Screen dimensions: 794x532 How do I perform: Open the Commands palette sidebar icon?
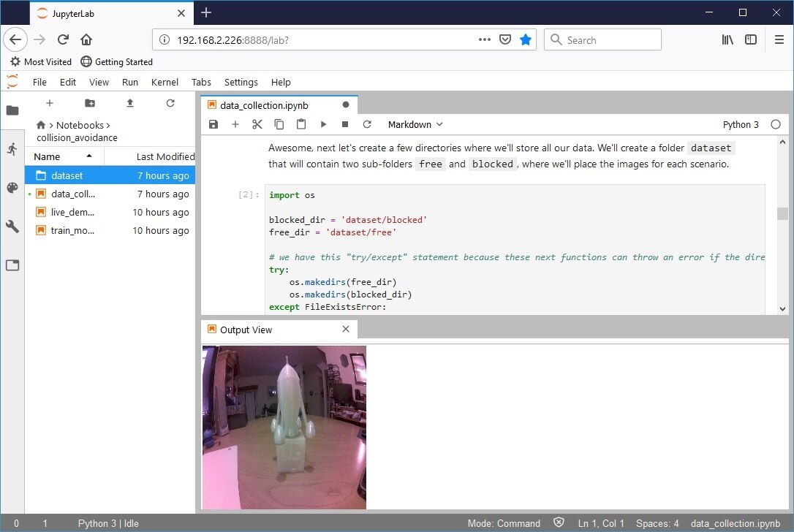12,188
